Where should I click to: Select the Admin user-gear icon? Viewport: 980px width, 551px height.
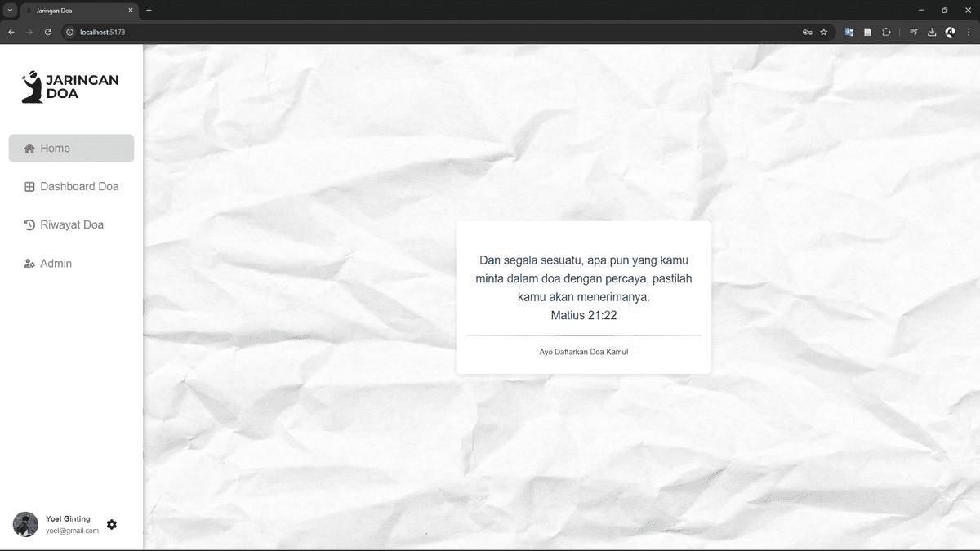(29, 264)
